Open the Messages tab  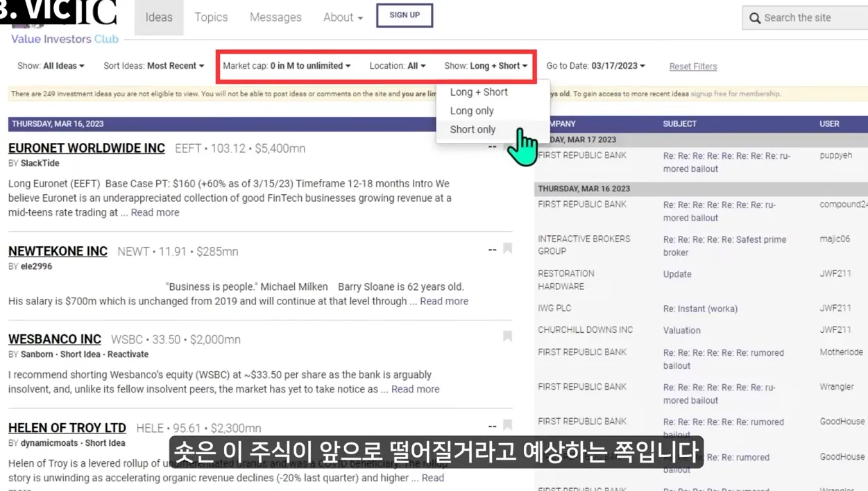click(x=275, y=17)
